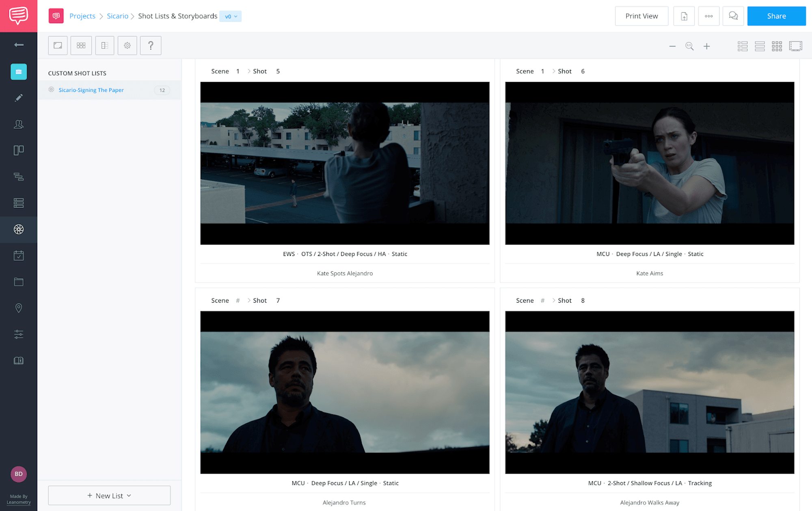The image size is (812, 511).
Task: Click the 'Kate Spots Alejandro' description
Action: (x=345, y=273)
